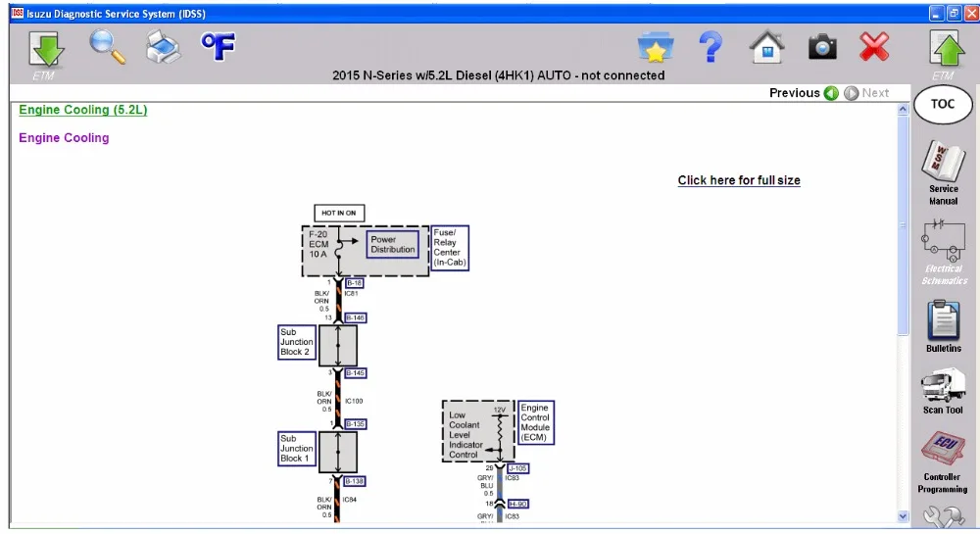Click here for full size link
Image resolution: width=980 pixels, height=534 pixels.
tap(739, 180)
